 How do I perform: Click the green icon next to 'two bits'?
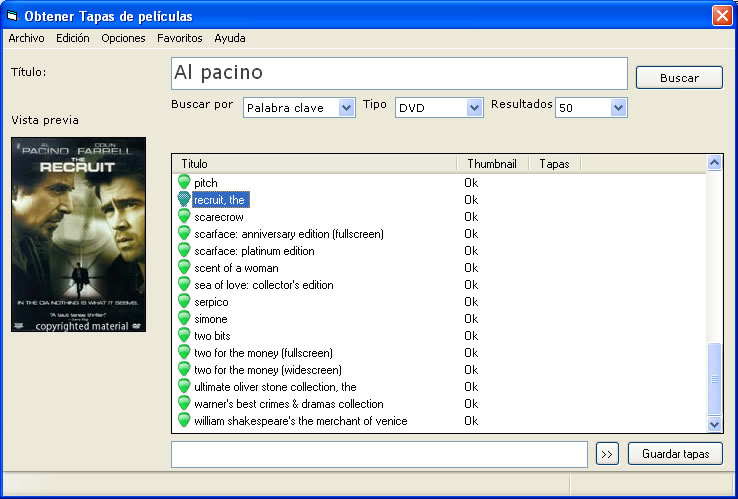pos(183,336)
